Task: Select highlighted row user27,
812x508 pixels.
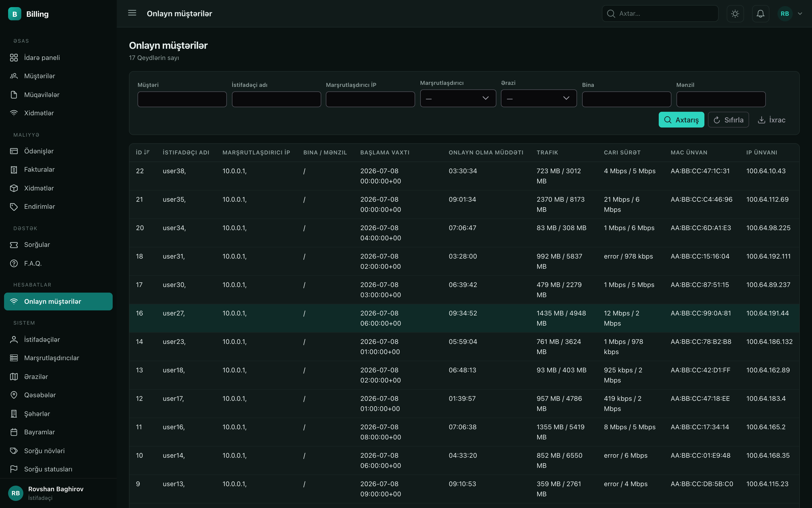Action: point(464,319)
